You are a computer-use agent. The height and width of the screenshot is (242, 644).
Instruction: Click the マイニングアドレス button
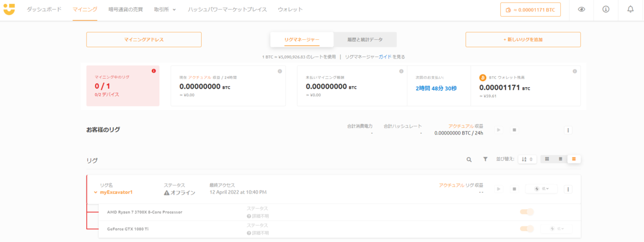coord(144,40)
